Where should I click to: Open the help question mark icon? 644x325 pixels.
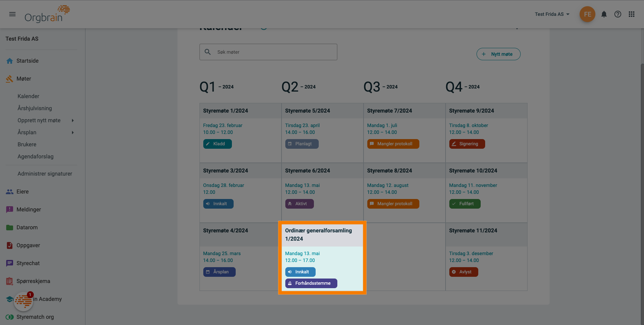coord(618,14)
